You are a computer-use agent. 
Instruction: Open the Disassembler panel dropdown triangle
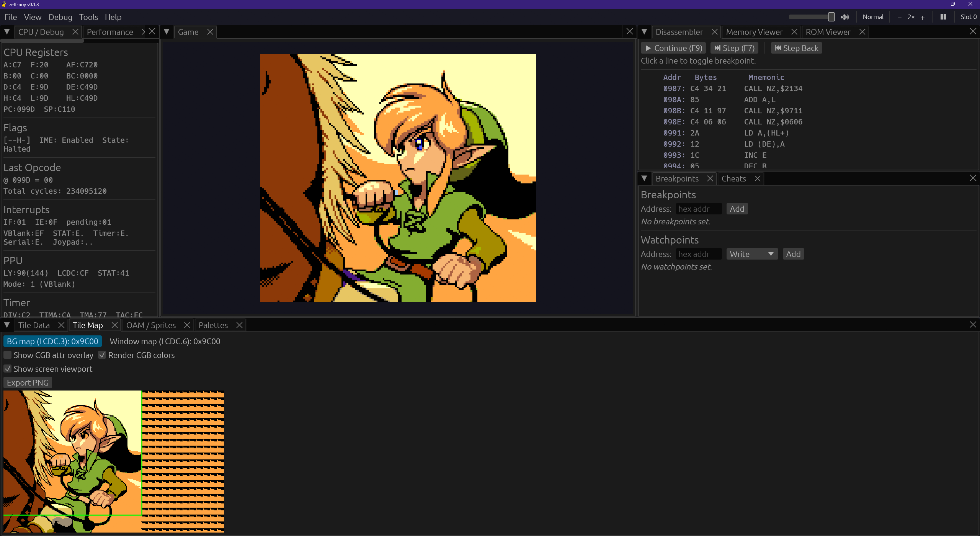(x=644, y=31)
